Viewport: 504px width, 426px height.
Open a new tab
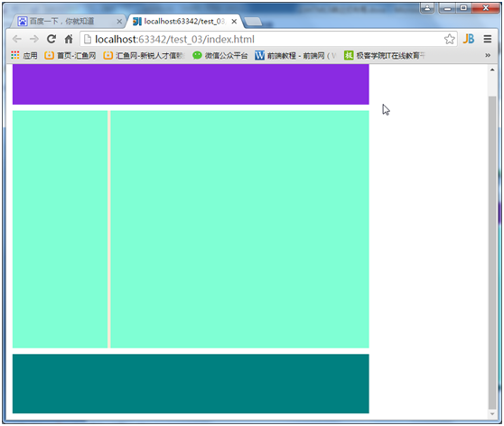point(253,22)
